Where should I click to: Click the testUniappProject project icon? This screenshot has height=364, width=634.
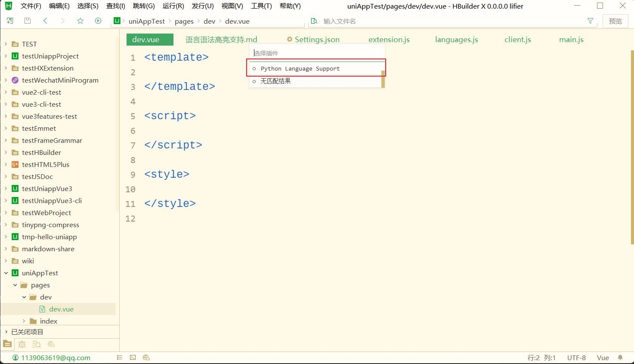[15, 56]
